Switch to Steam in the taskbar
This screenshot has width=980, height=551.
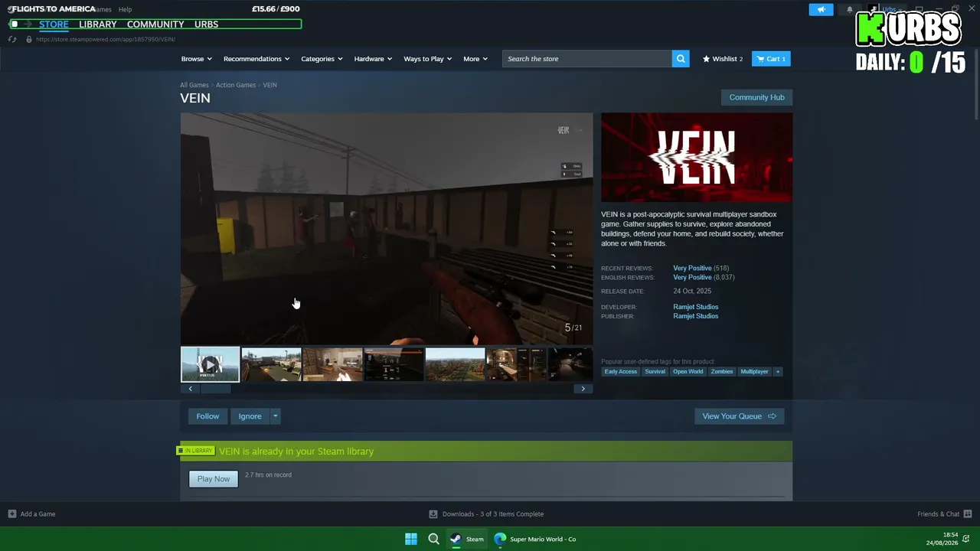click(x=467, y=539)
